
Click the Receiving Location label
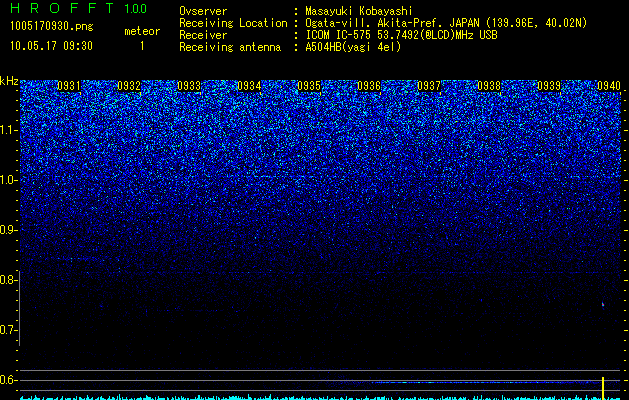point(233,23)
